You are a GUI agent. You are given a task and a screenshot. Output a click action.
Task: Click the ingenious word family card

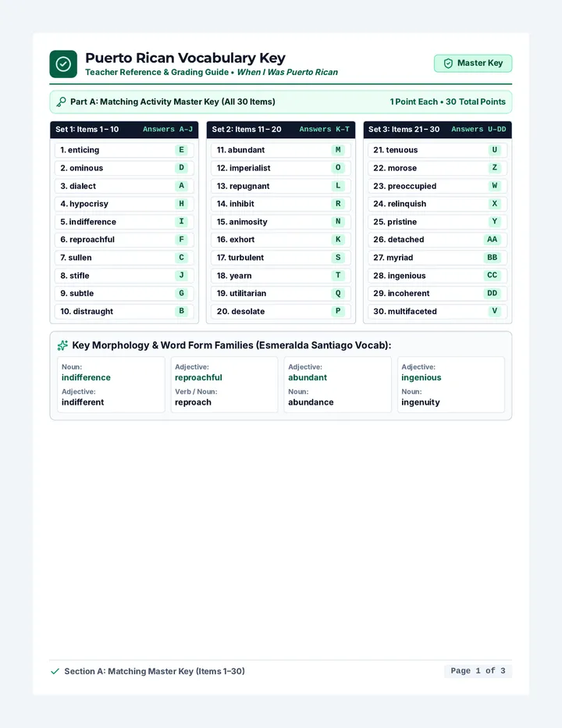click(x=450, y=384)
